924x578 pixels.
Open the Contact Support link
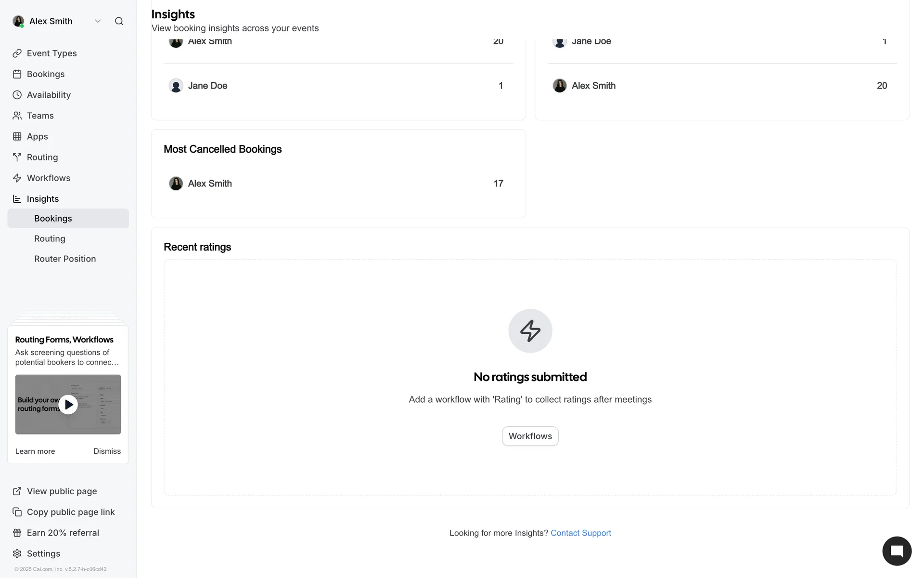[580, 533]
